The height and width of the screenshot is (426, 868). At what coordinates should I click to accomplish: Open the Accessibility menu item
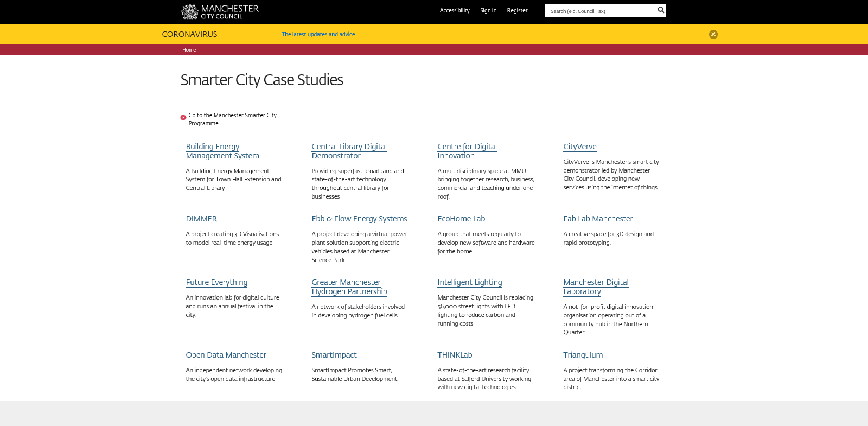454,10
